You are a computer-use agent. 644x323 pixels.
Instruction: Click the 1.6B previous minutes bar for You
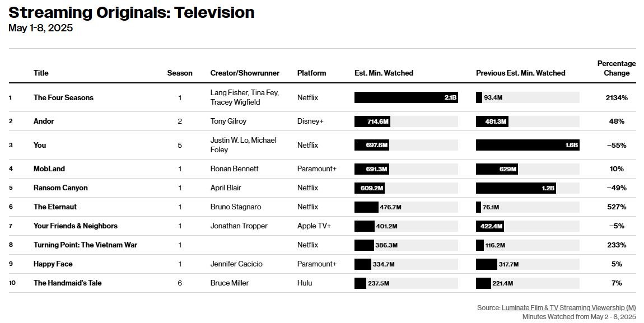pyautogui.click(x=528, y=145)
